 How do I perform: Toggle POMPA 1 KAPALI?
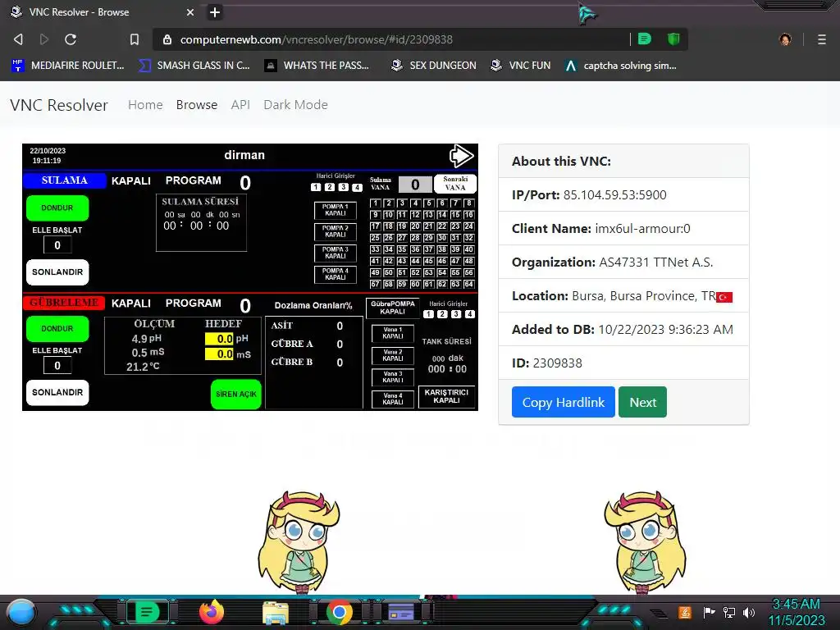tap(336, 210)
